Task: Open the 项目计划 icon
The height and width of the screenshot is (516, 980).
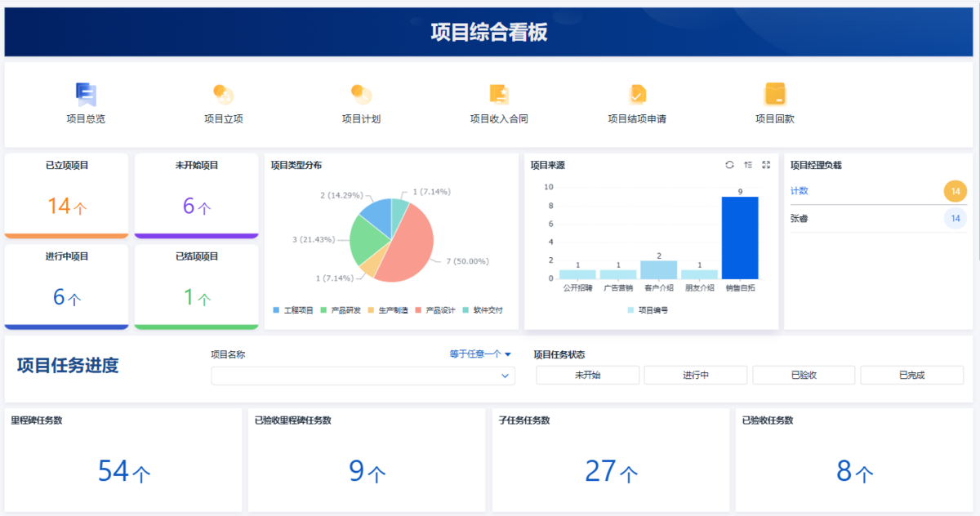Action: (361, 95)
